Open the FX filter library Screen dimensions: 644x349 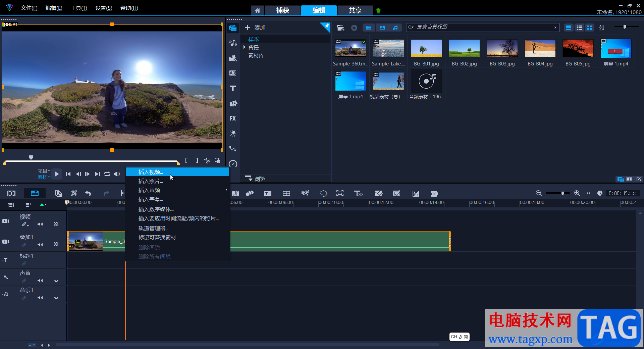(233, 118)
